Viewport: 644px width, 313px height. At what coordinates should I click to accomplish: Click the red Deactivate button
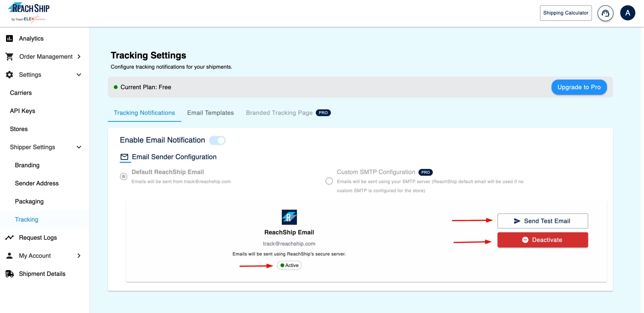(x=543, y=240)
